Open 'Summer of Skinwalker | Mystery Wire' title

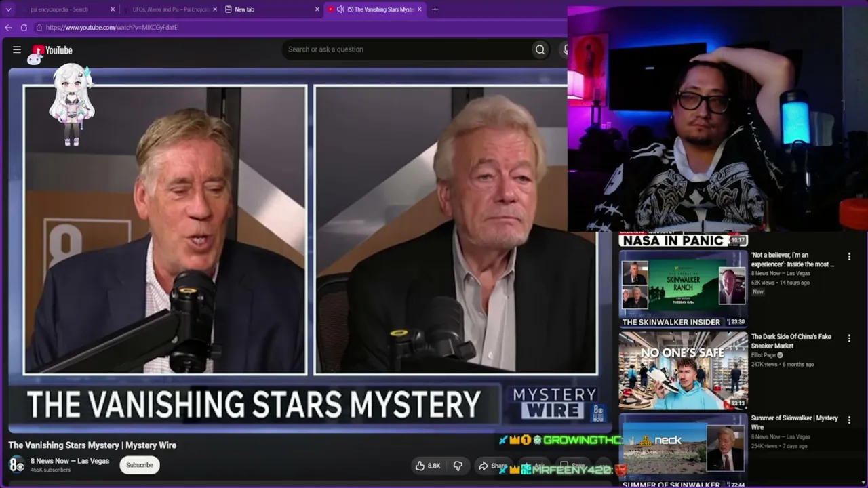click(795, 422)
